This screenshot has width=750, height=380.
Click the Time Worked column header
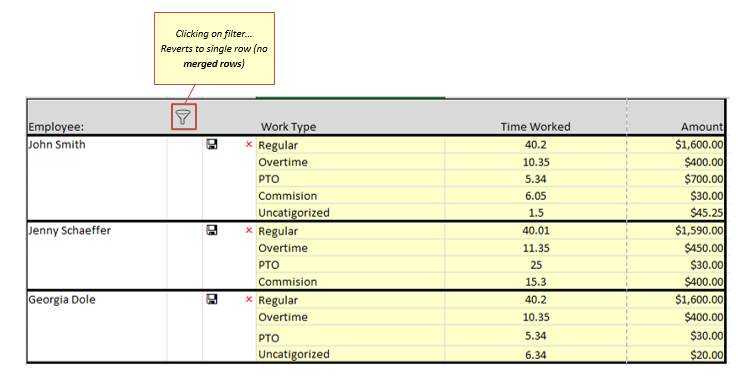coord(535,127)
